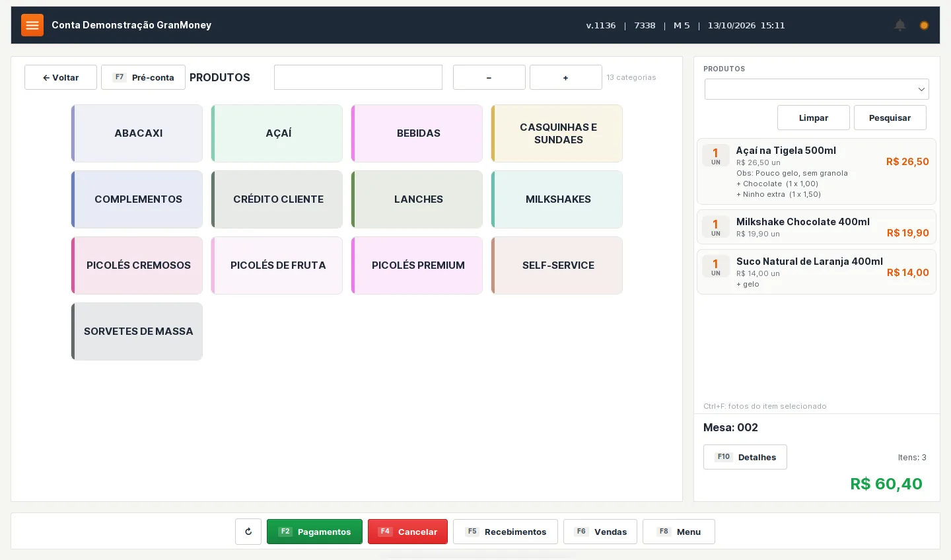
Task: Click the orange status indicator dot
Action: coord(924,25)
